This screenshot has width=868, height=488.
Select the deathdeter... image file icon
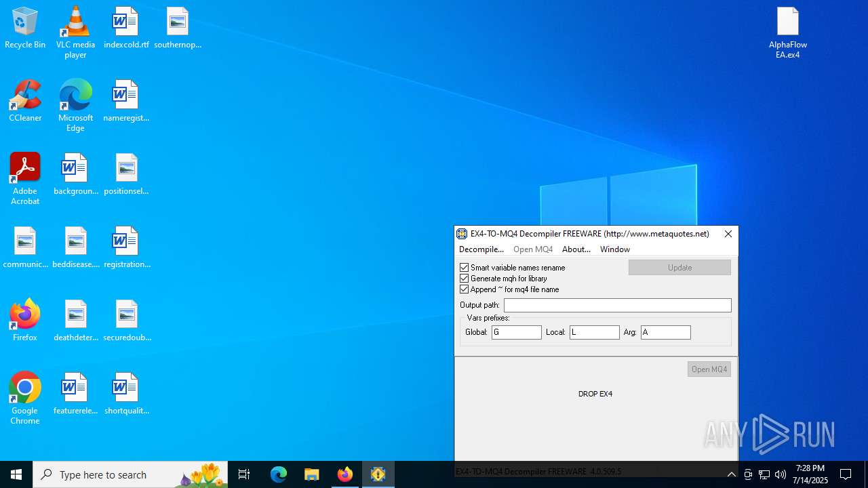coord(75,321)
